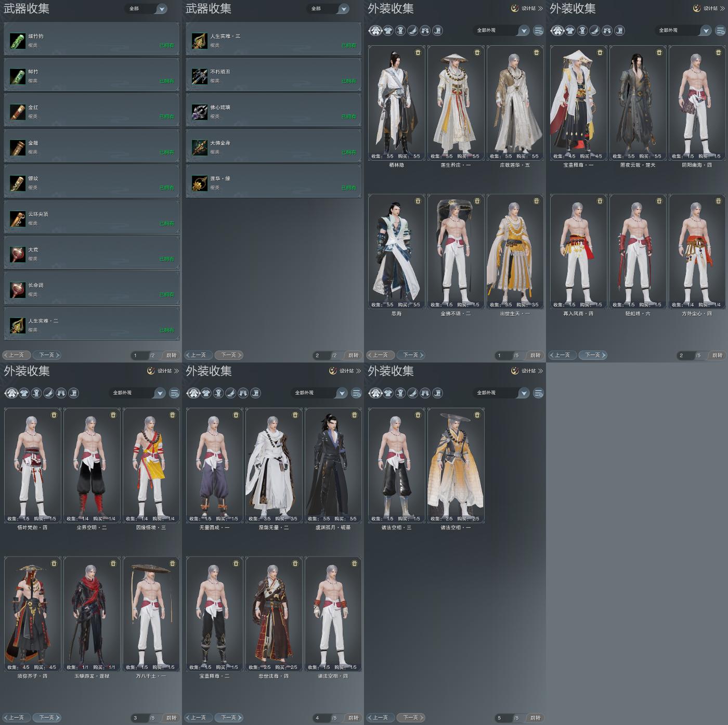This screenshot has width=728, height=725.
Task: Select shoe category tab on outfit page 1 panel
Action: (x=438, y=31)
